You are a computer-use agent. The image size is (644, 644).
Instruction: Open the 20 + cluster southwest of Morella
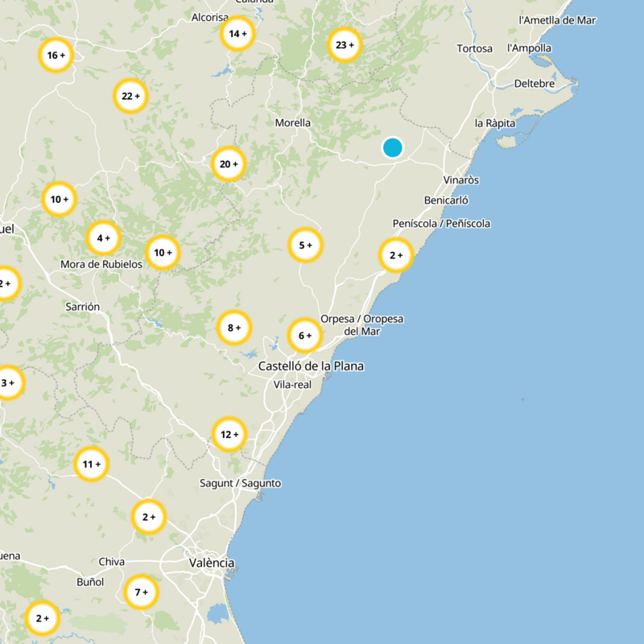pos(229,164)
